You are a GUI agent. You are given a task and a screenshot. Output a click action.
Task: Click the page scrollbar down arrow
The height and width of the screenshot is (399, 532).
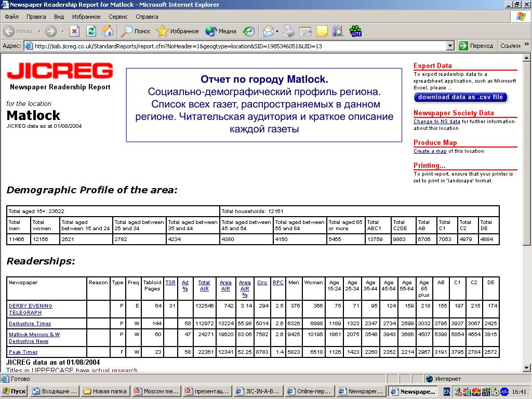tap(527, 367)
